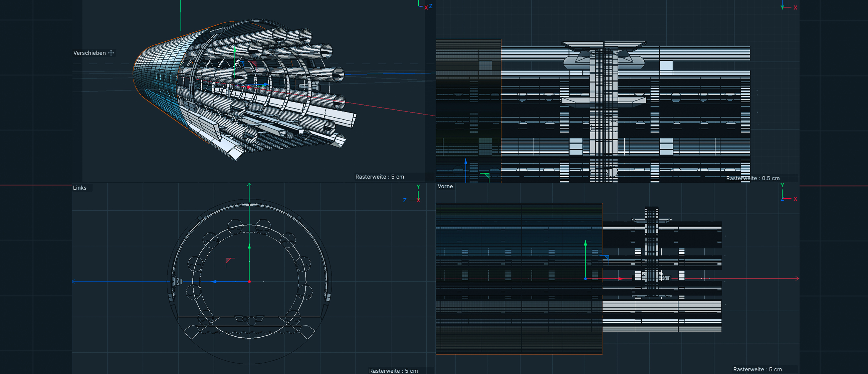
Task: Click the XYZ orientation gizmo in Vorne view
Action: coord(788,193)
